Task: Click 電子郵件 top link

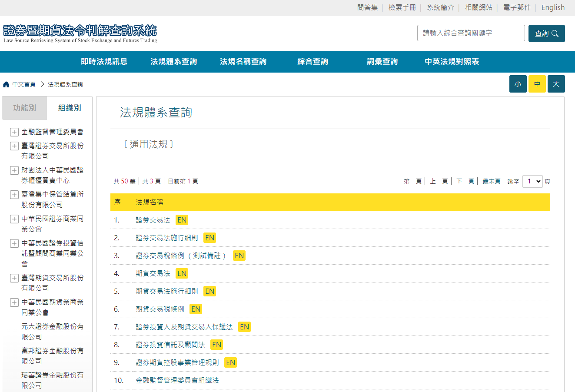Action: (x=517, y=7)
